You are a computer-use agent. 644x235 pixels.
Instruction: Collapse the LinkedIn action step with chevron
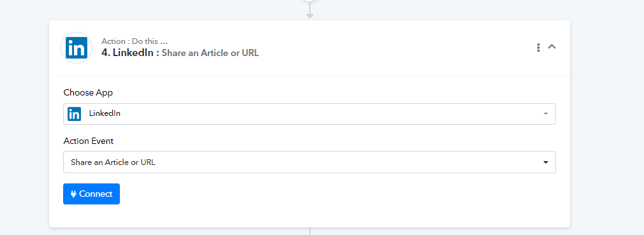pos(552,46)
